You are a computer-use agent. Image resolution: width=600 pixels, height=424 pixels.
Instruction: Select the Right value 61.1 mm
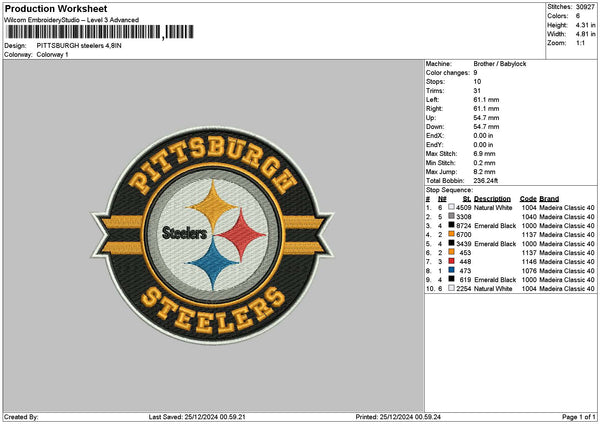point(486,109)
